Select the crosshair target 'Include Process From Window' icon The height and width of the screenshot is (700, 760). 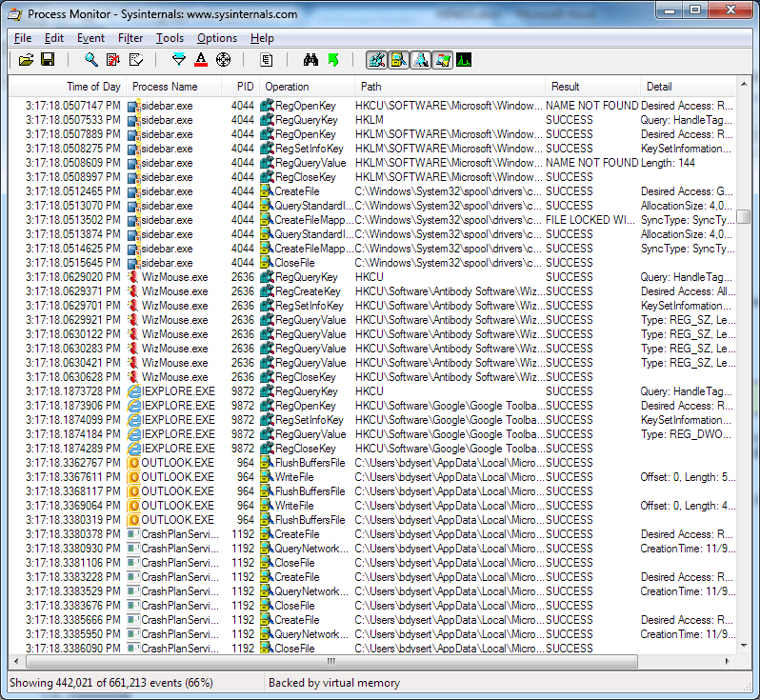pos(223,60)
